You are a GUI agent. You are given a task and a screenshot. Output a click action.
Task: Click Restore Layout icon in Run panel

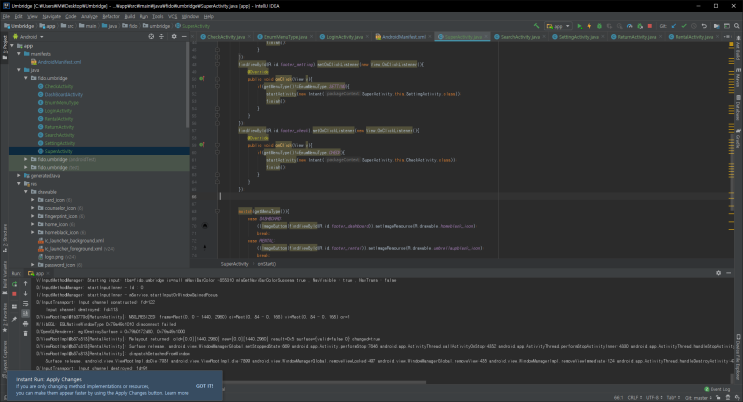pyautogui.click(x=15, y=307)
